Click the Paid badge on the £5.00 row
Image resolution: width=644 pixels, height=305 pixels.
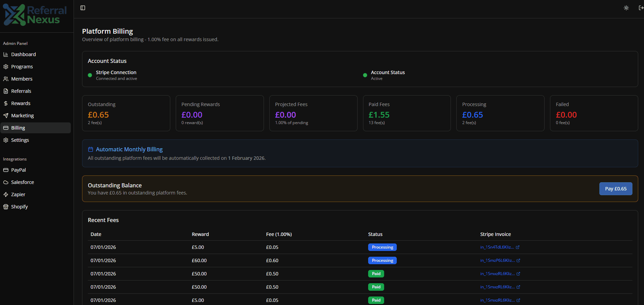click(376, 300)
